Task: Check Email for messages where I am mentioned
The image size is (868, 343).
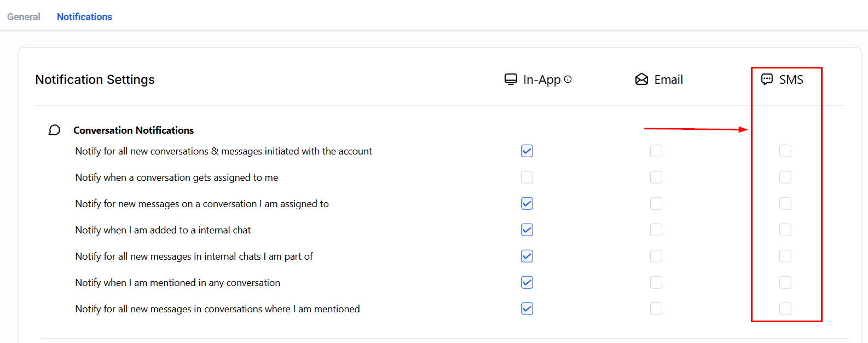Action: click(x=656, y=308)
